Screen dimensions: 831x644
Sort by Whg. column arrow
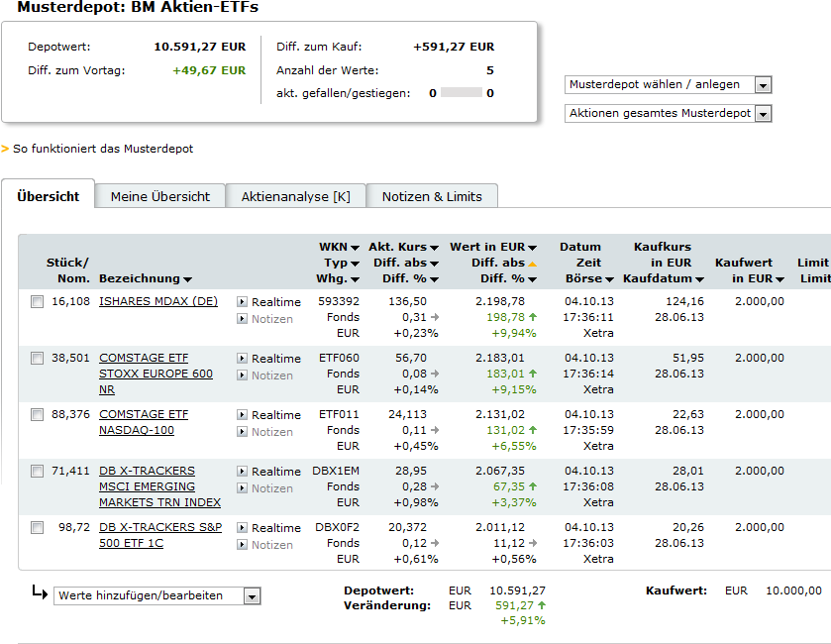tap(356, 279)
